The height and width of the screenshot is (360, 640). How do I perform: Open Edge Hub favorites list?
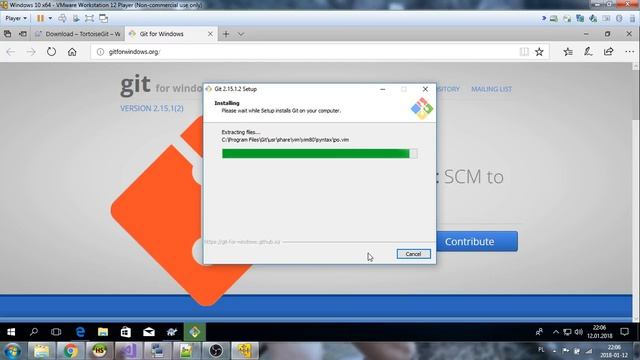(568, 52)
